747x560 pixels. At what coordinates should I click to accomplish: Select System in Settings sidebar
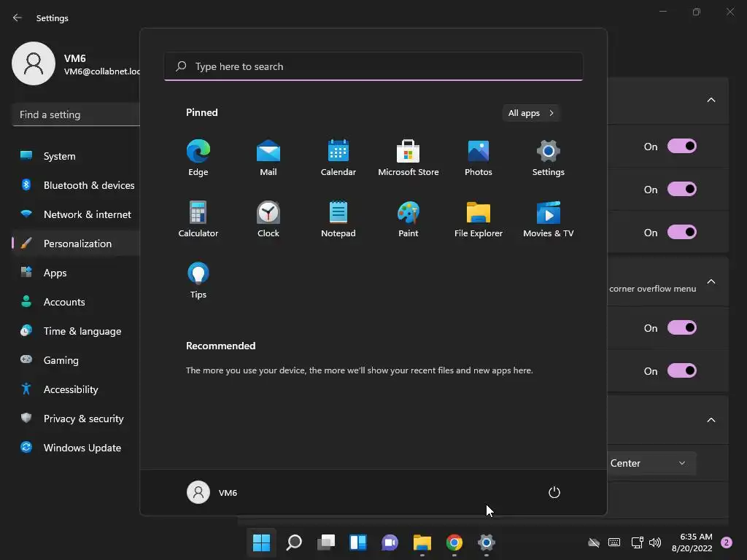(x=76, y=156)
